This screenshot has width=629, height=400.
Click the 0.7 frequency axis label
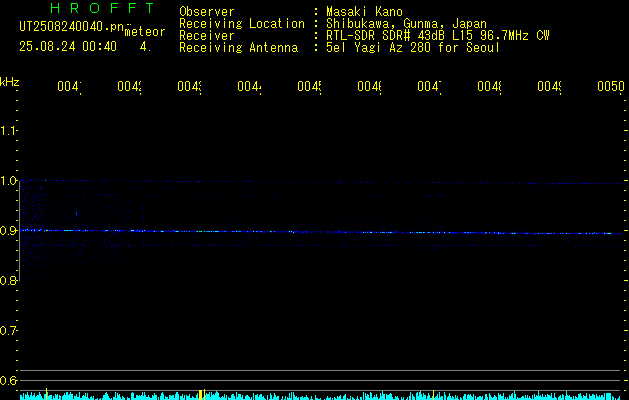pyautogui.click(x=9, y=331)
